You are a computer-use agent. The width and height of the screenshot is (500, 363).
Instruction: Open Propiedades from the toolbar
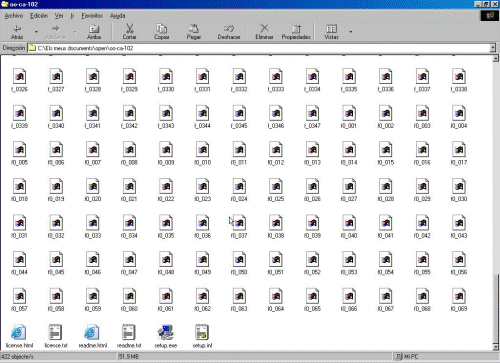click(x=296, y=32)
